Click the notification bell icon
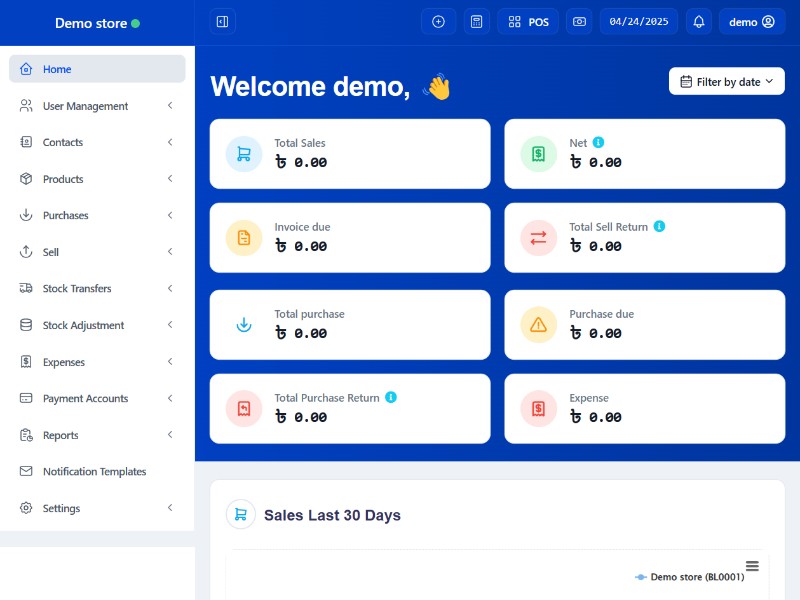The width and height of the screenshot is (800, 600). point(699,22)
